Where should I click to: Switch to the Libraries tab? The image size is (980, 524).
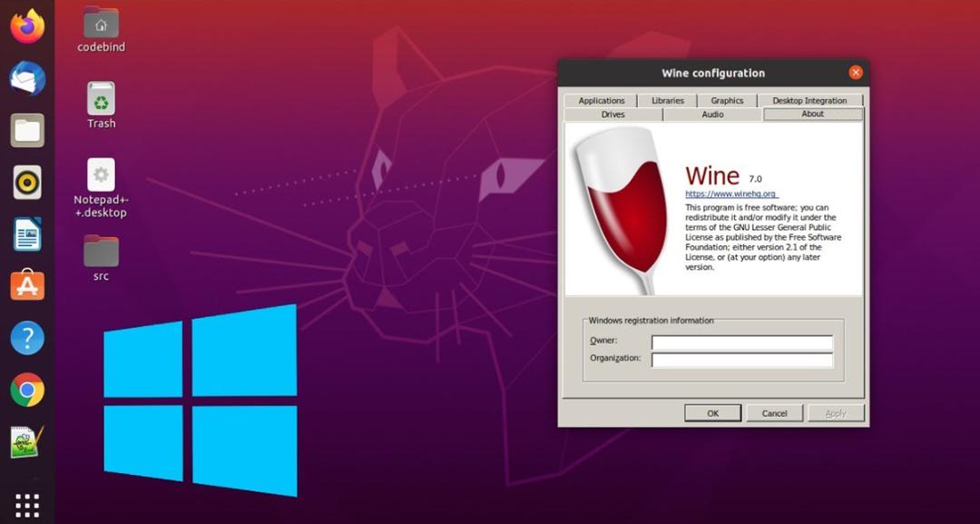[x=668, y=101]
